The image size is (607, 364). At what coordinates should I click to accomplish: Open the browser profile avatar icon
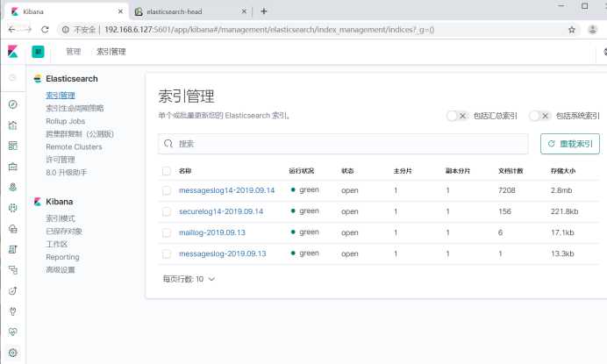point(592,30)
